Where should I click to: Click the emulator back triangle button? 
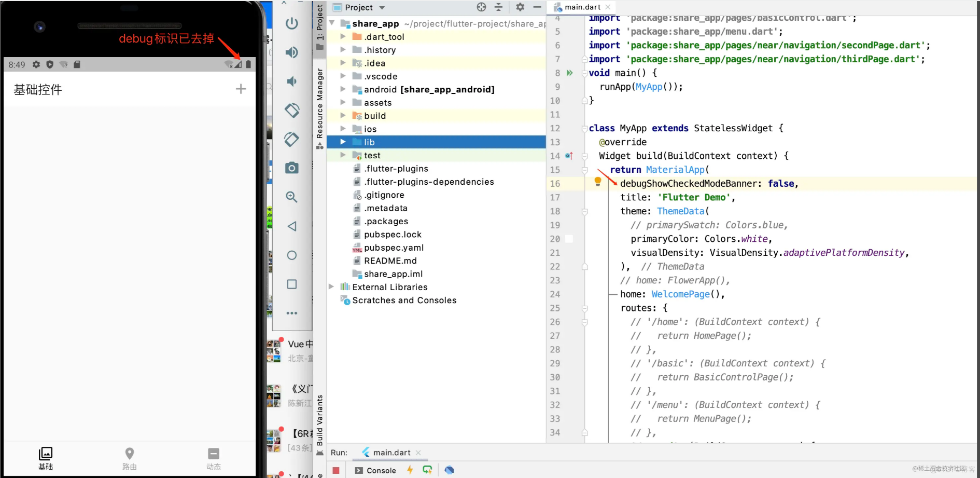click(x=292, y=226)
